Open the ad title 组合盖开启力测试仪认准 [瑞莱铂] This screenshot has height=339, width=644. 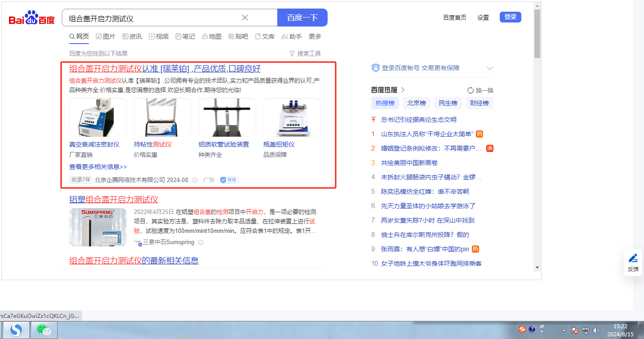coord(165,69)
